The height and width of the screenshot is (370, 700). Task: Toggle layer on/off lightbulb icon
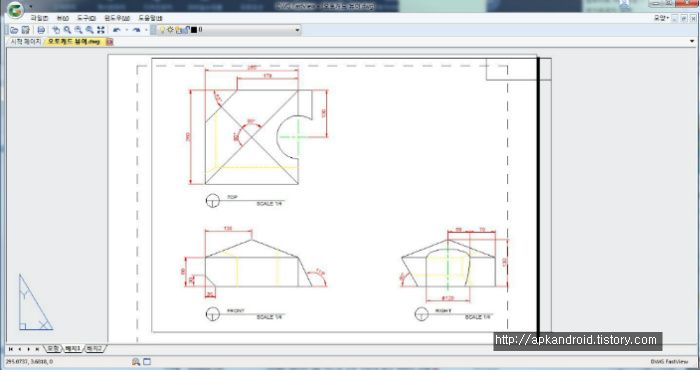coord(162,30)
